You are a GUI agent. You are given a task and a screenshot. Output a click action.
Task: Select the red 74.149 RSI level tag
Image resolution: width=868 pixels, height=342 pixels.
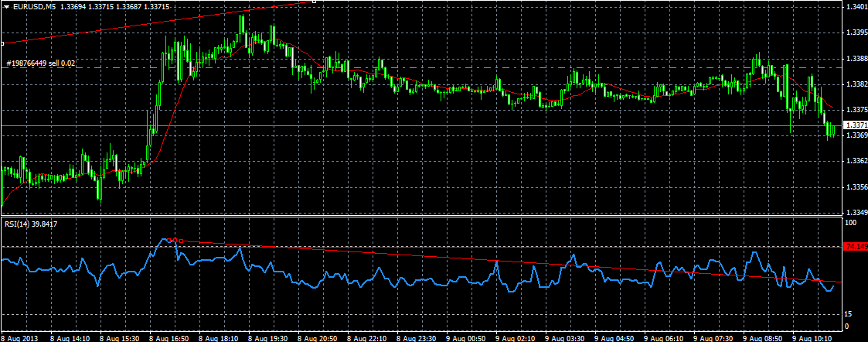click(854, 246)
